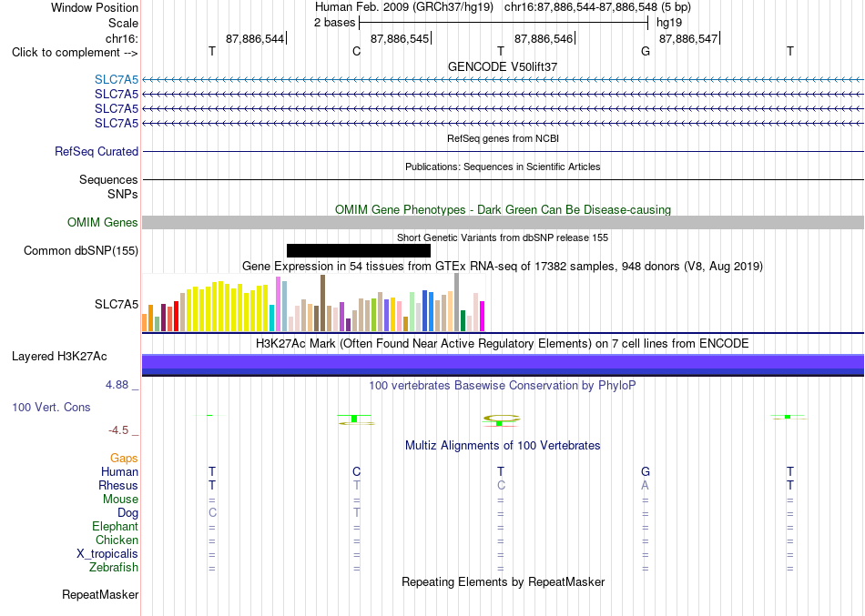The image size is (865, 616).
Task: Click the SLC7A5 GTEx expression label
Action: (117, 305)
